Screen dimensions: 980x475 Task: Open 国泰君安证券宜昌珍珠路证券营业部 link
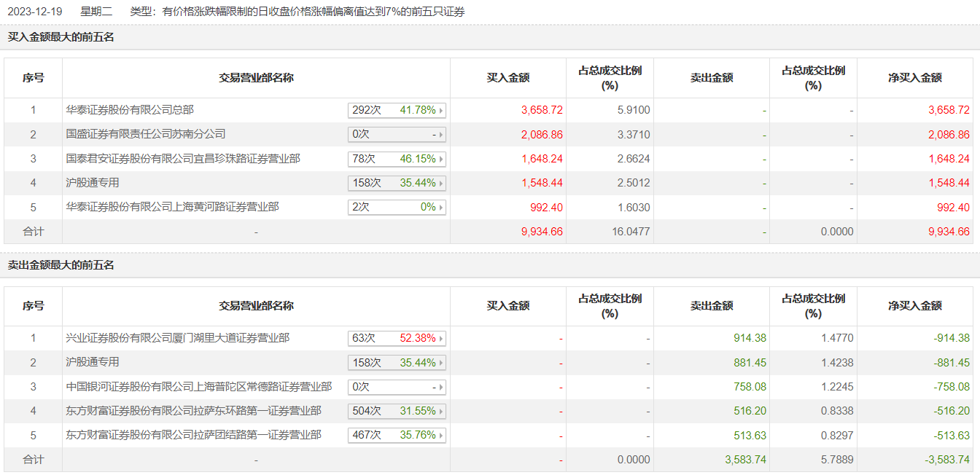click(183, 158)
